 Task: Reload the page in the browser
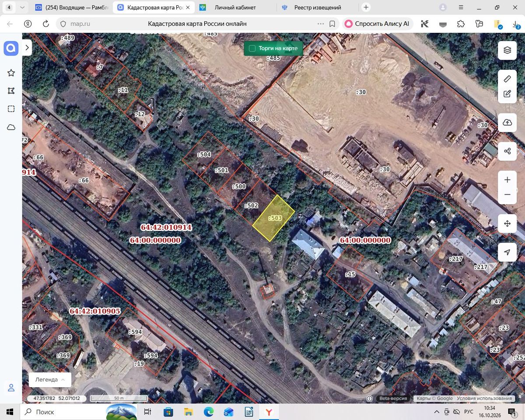46,24
